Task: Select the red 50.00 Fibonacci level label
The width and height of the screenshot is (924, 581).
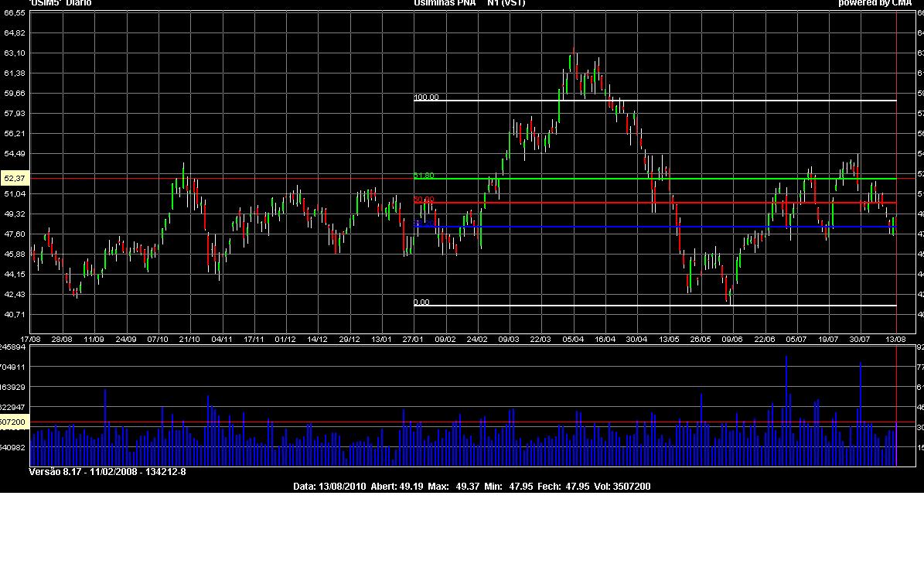Action: click(x=424, y=200)
